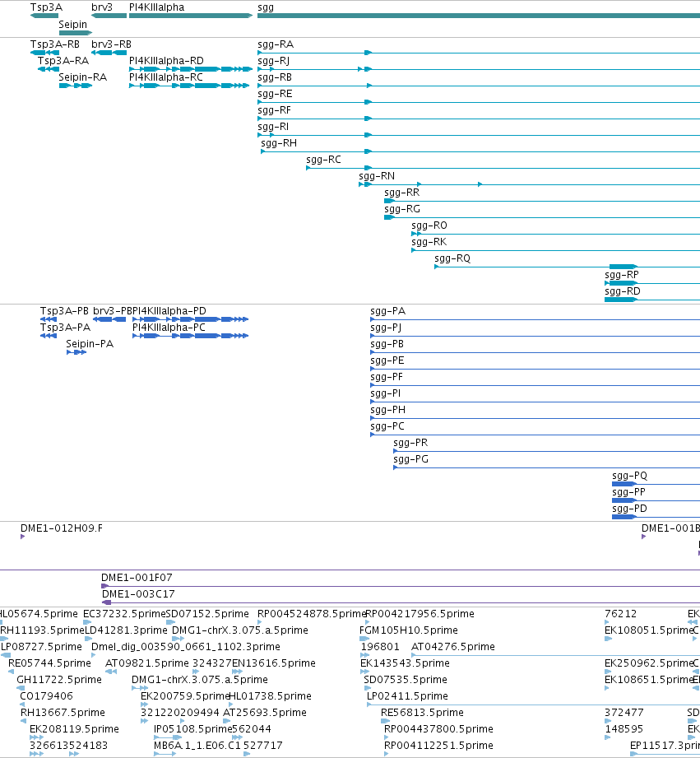Click the sgg-PR protein label
700x758 pixels.
410,442
